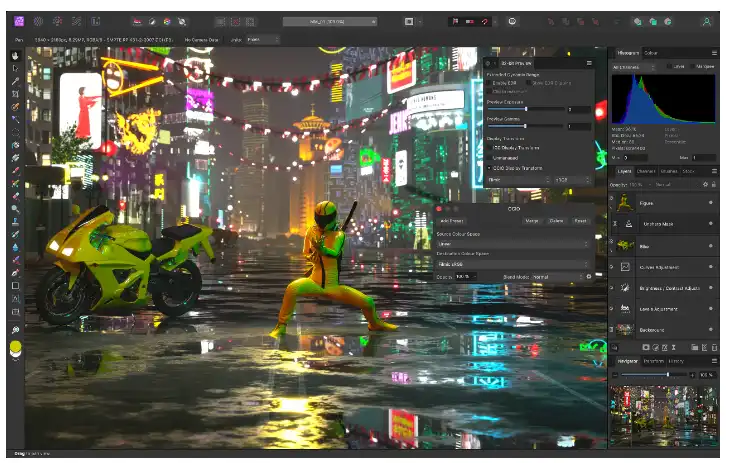Switch to the Channels tab
The height and width of the screenshot is (463, 729).
pos(646,172)
